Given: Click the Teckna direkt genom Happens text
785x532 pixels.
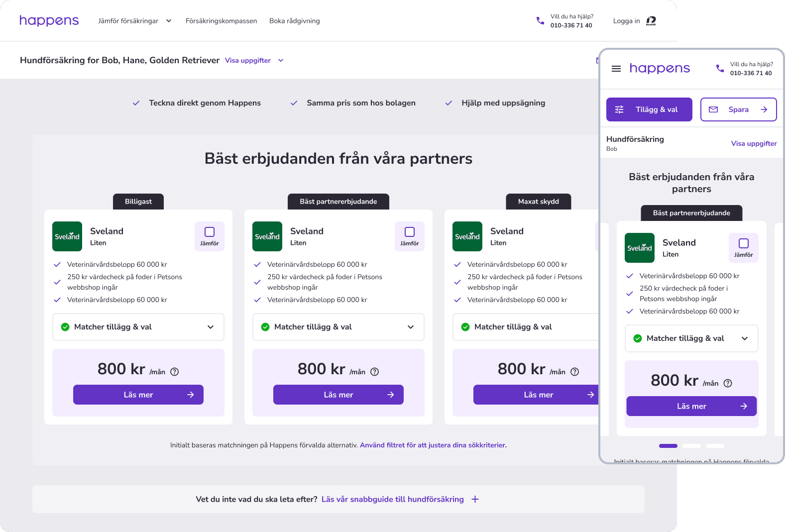Looking at the screenshot, I should (x=205, y=103).
